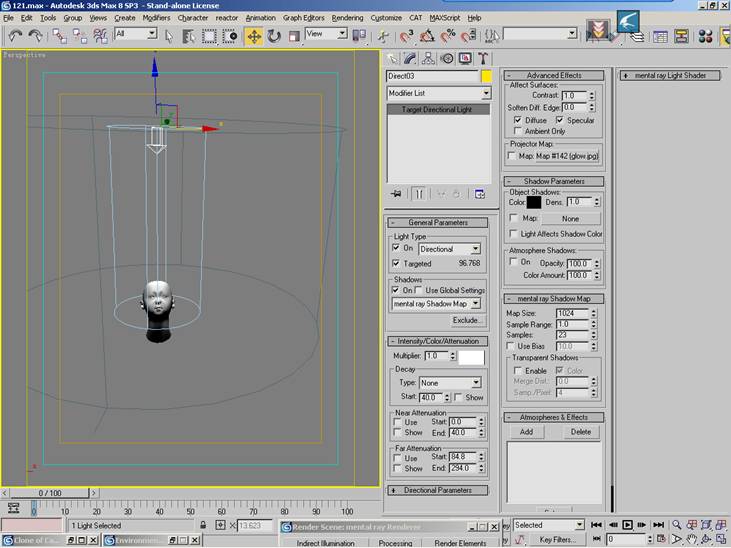
Task: Activate the Select and Move tool
Action: (253, 35)
